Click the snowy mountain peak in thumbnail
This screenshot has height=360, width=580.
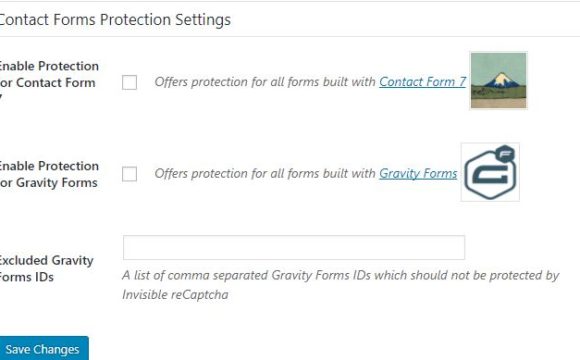click(x=500, y=79)
